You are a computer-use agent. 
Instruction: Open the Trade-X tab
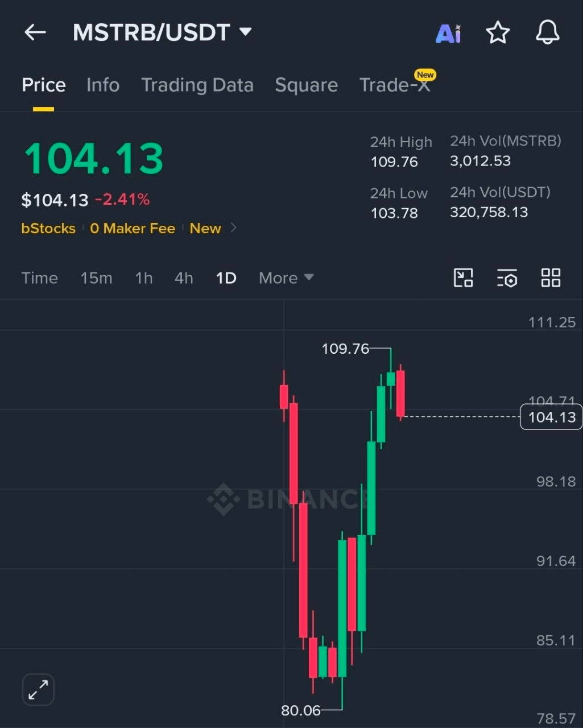395,85
